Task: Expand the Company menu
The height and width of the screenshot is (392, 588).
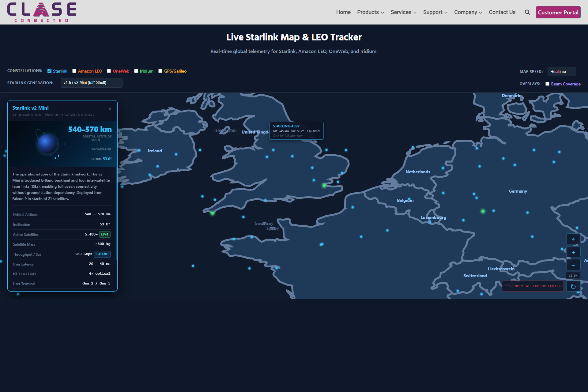Action: pos(468,12)
